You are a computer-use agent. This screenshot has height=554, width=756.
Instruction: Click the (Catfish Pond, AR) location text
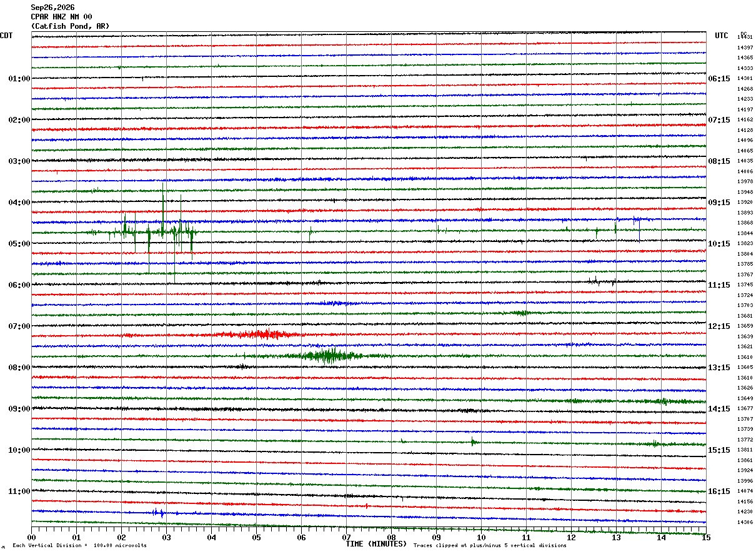point(70,26)
